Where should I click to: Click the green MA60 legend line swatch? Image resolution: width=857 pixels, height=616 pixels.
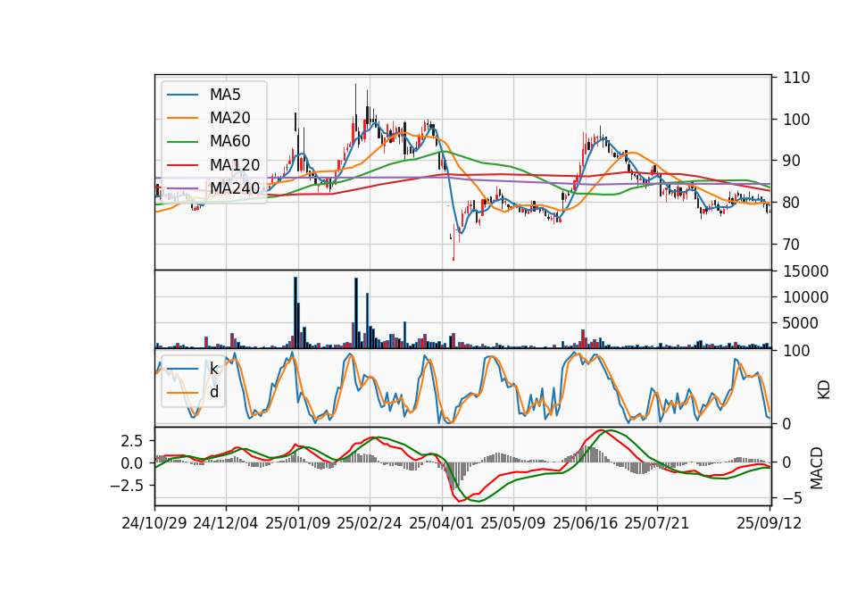click(x=182, y=142)
